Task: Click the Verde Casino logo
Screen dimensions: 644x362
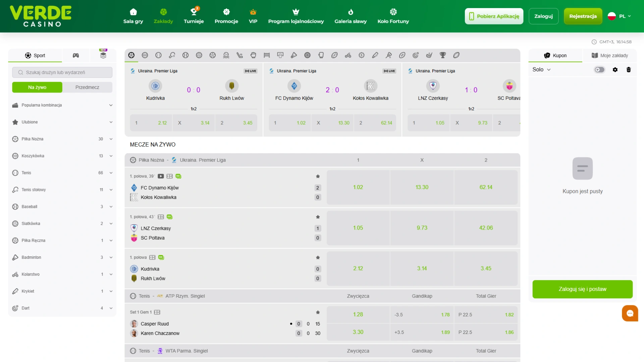Action: click(x=41, y=16)
